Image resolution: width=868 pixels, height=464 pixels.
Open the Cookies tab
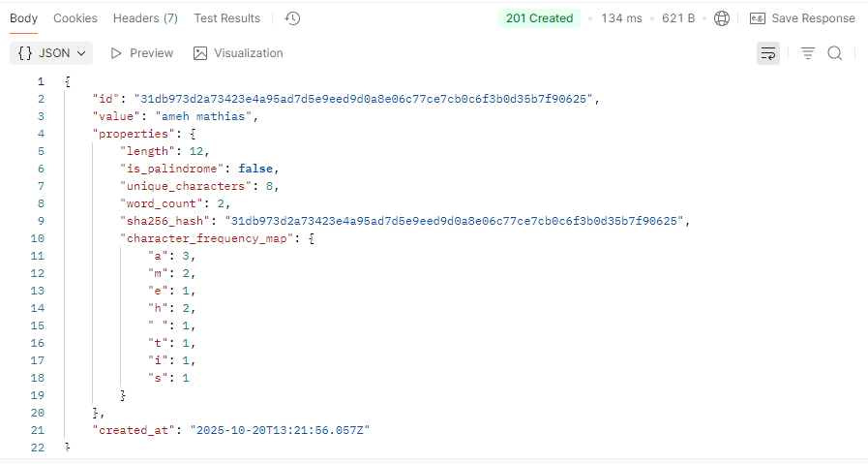point(75,18)
